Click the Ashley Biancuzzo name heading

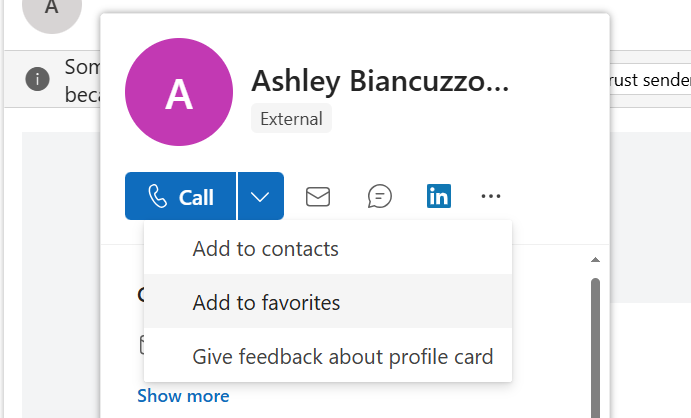pos(380,81)
